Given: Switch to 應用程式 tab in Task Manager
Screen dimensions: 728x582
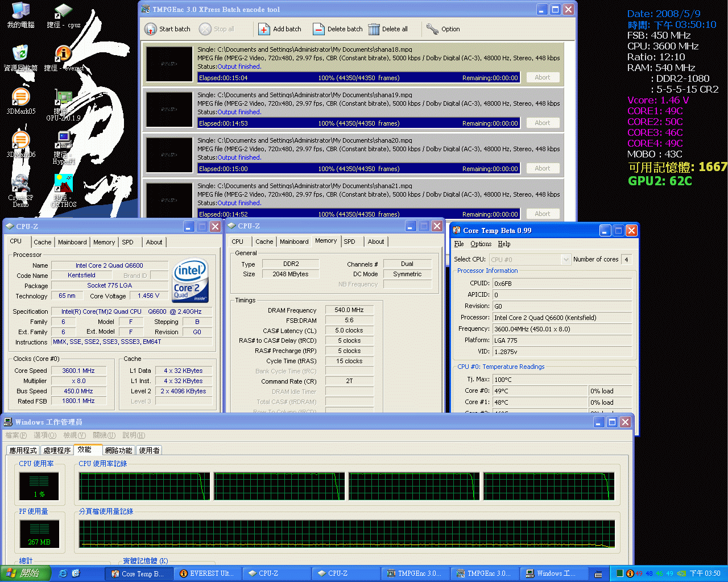Looking at the screenshot, I should [x=23, y=450].
